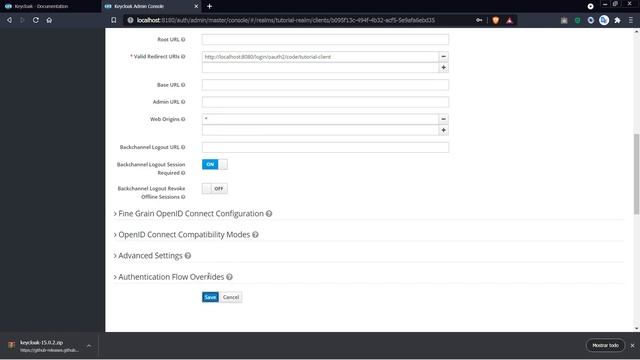Turn off Backchannel Logout Session Required

tap(215, 164)
